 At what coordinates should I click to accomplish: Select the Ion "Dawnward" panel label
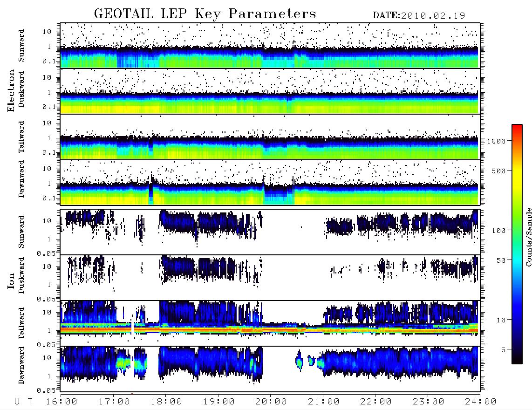pos(21,365)
